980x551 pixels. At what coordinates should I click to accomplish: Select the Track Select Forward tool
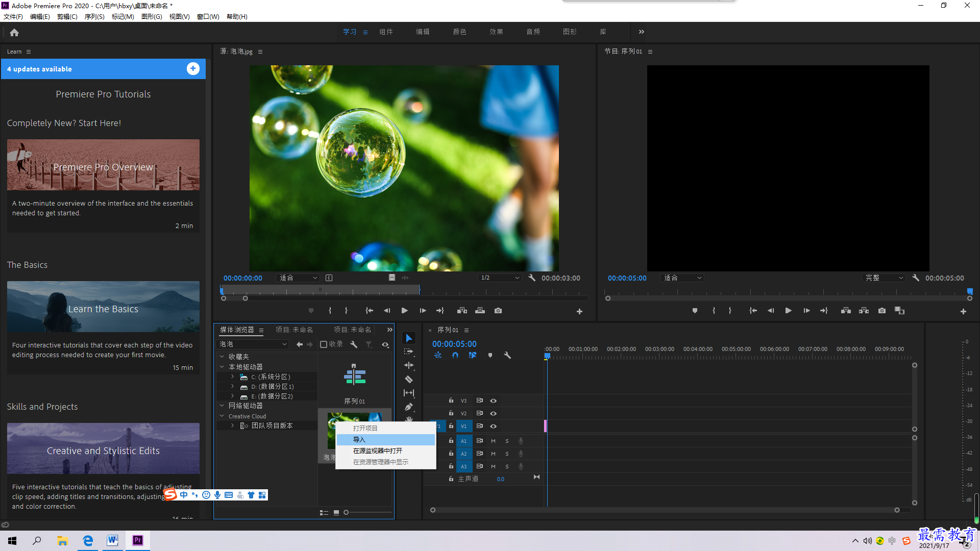tap(409, 352)
